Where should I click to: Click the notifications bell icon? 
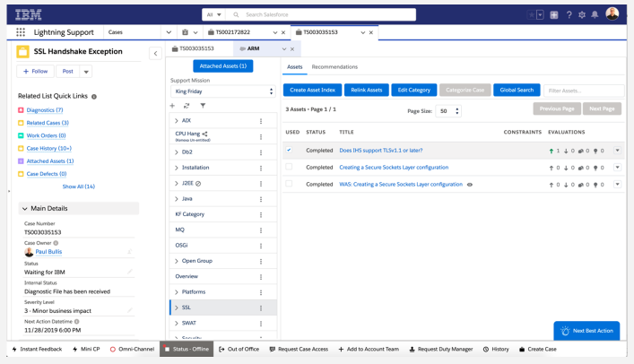coord(595,15)
